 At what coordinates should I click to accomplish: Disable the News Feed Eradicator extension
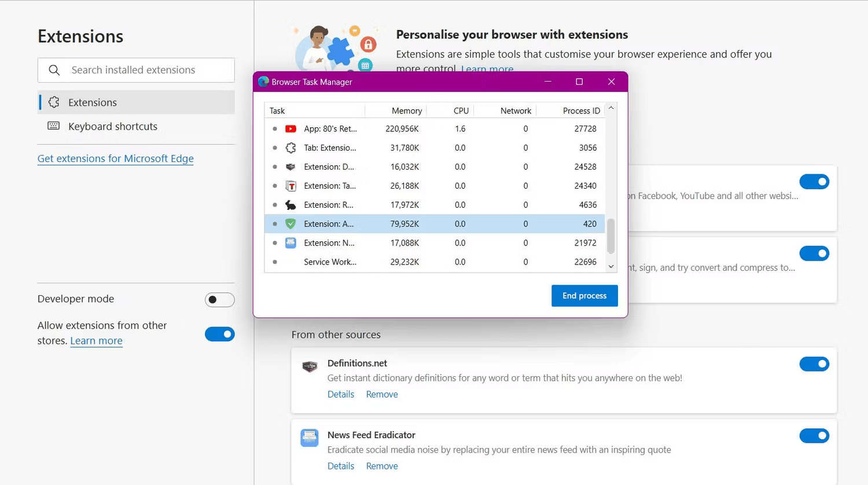coord(814,436)
